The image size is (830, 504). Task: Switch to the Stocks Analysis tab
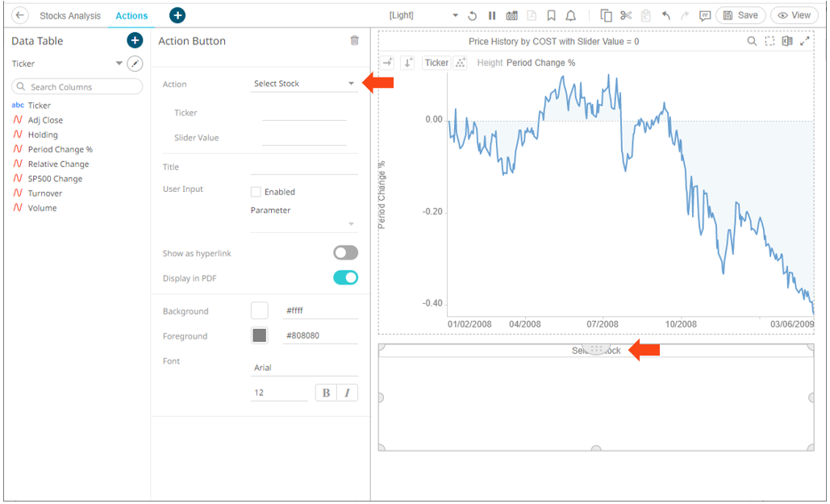[70, 15]
